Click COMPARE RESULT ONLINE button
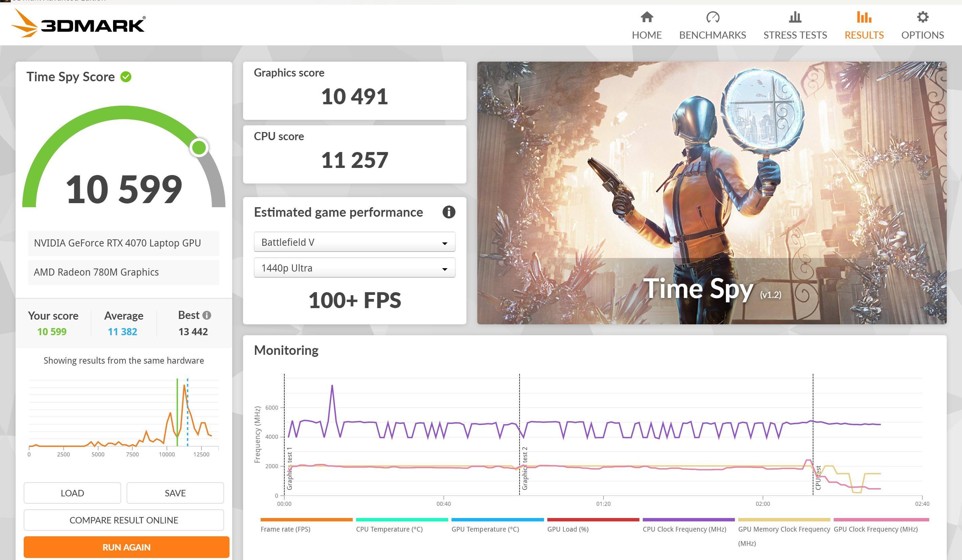Screen dimensions: 962x560 pyautogui.click(x=124, y=520)
